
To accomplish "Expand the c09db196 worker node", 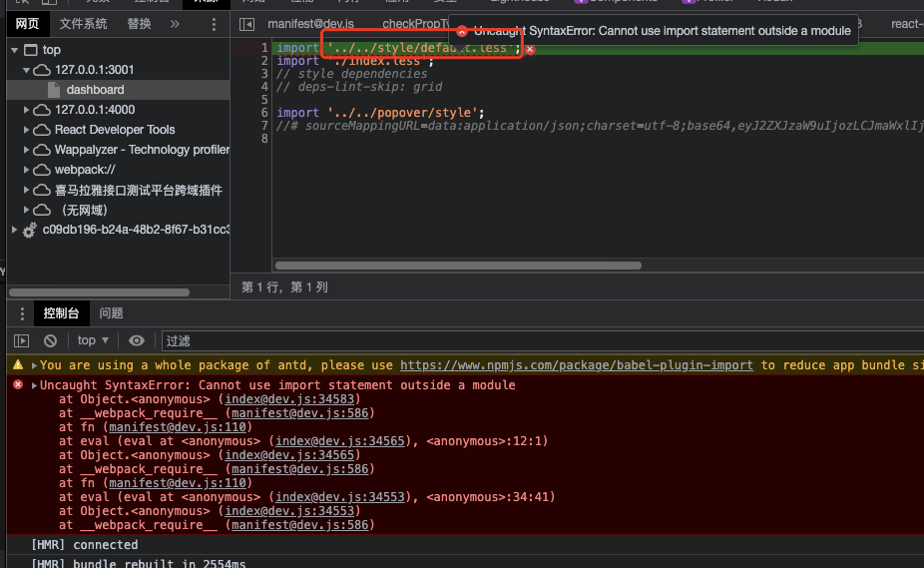I will pyautogui.click(x=15, y=230).
